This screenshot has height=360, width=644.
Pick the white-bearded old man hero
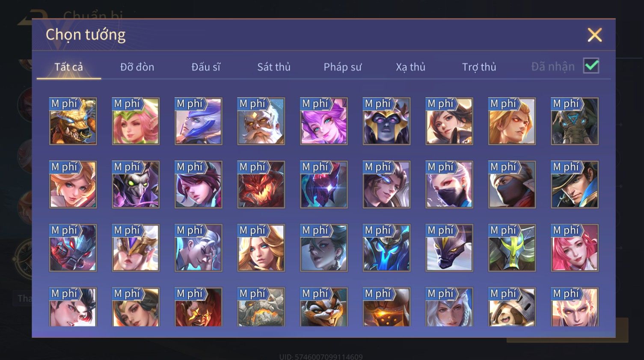point(261,121)
